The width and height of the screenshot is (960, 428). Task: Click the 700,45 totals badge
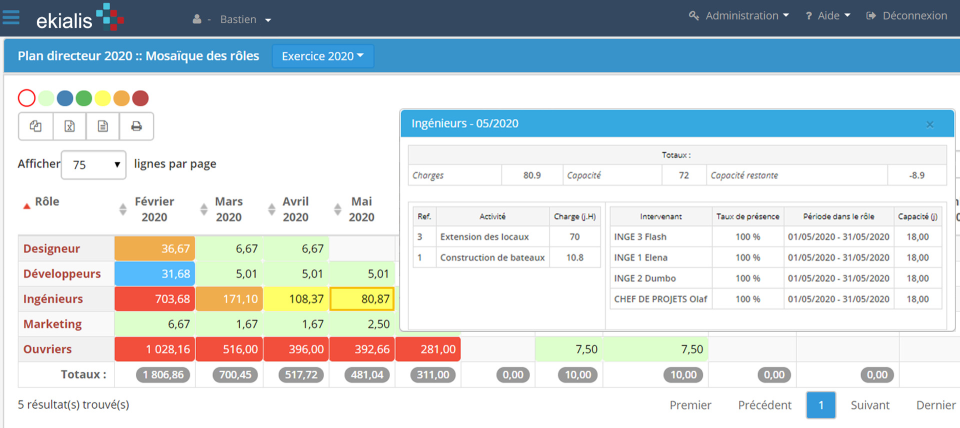pyautogui.click(x=236, y=375)
